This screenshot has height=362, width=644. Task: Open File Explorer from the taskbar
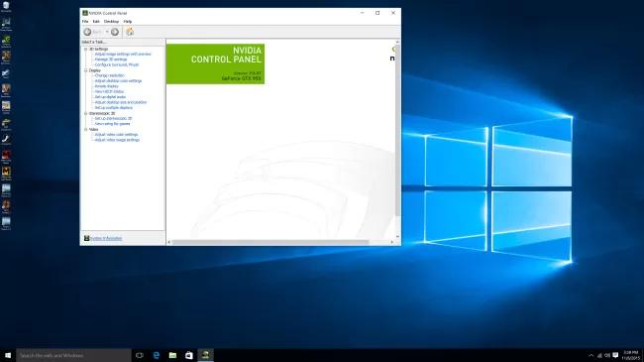[172, 355]
